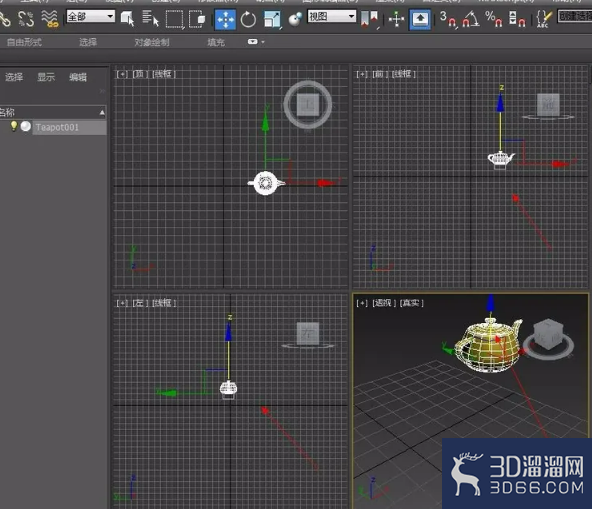Click [线框] shading label in left viewport
Image resolution: width=592 pixels, height=509 pixels.
click(x=163, y=303)
